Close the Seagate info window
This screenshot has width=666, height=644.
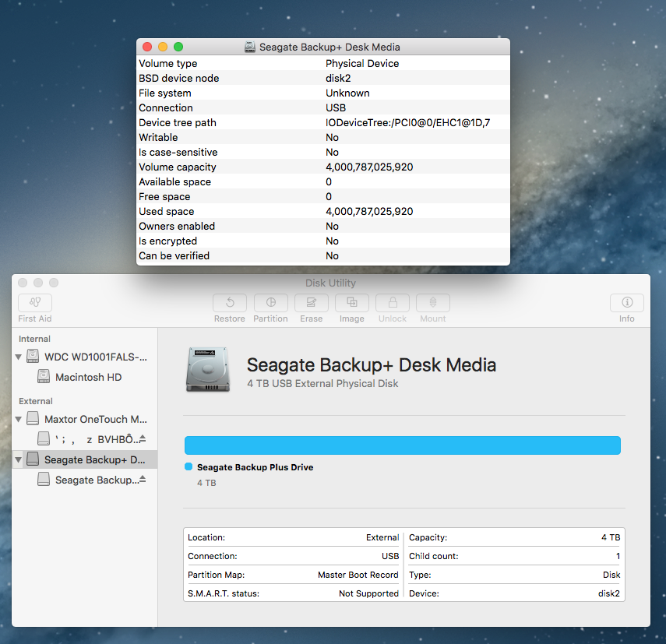coord(147,47)
